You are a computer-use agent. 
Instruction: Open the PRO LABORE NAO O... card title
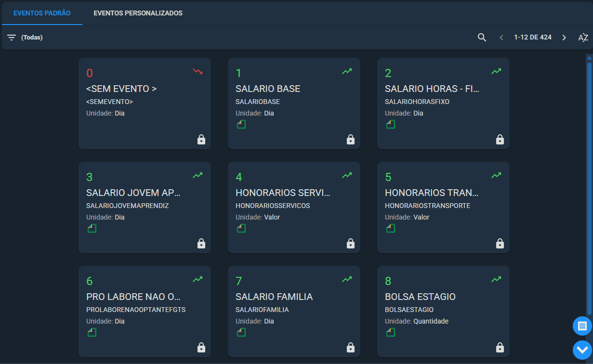pos(133,297)
